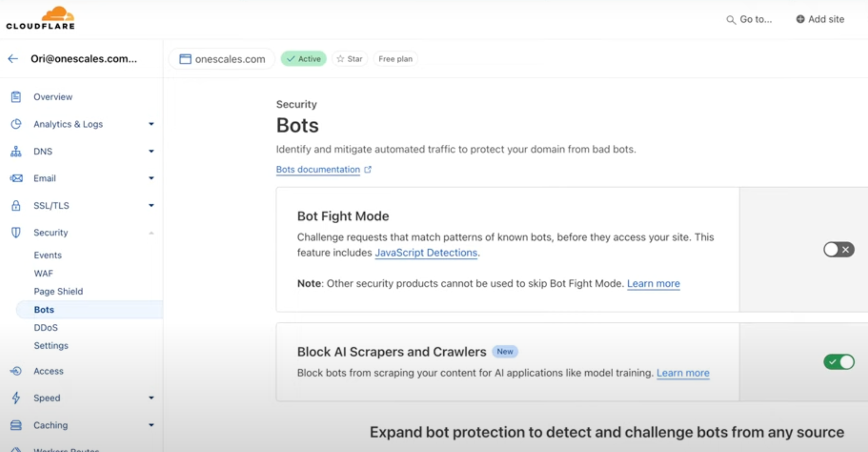
Task: Select the DDoS submenu item
Action: (x=46, y=327)
